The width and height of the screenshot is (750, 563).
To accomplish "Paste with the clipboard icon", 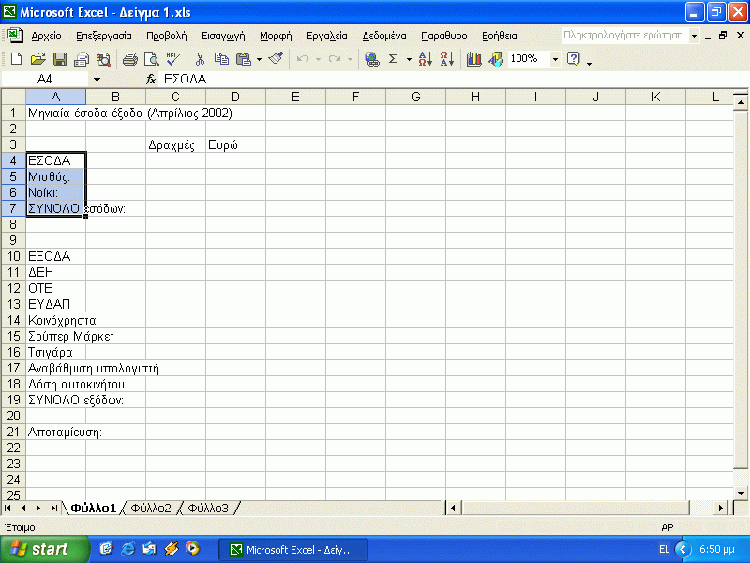I will (x=243, y=59).
